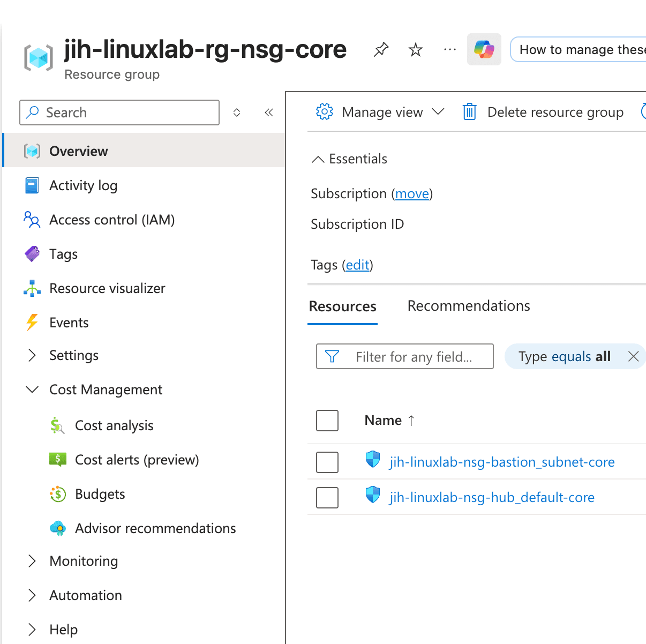Viewport: 646px width, 644px height.
Task: Edit the resource group tags
Action: point(357,265)
